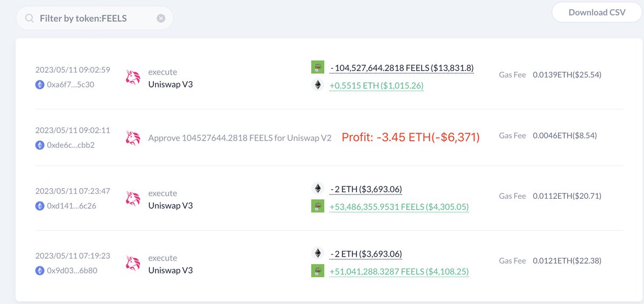The image size is (644, 304).
Task: Click FEELS token icon beside +53,486,355.9531 FEELS
Action: pyautogui.click(x=318, y=206)
